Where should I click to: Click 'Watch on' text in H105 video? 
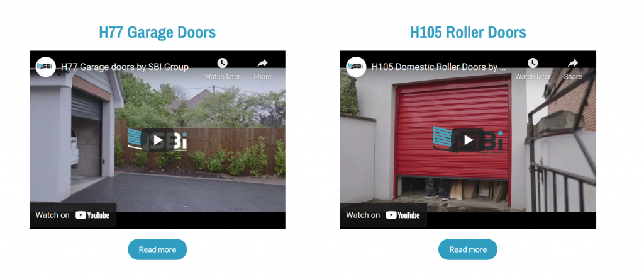pos(363,215)
